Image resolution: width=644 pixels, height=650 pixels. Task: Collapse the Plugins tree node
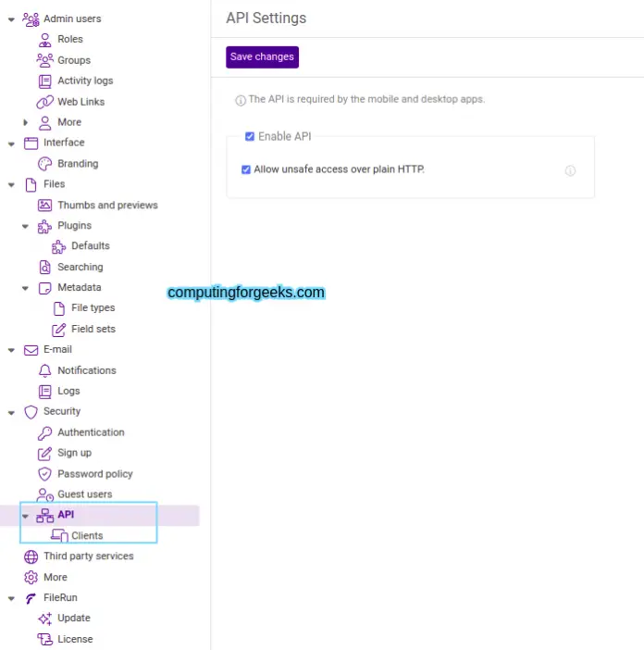[x=26, y=226]
